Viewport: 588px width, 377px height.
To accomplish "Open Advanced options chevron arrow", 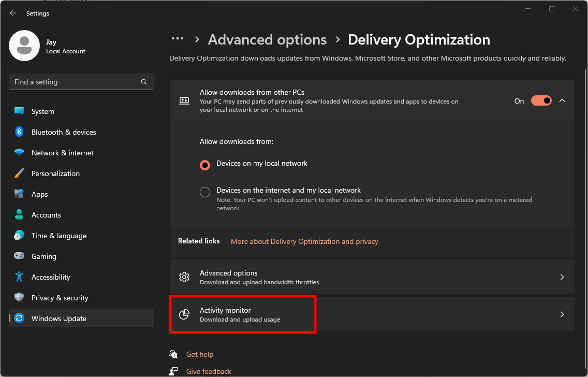I will 562,277.
